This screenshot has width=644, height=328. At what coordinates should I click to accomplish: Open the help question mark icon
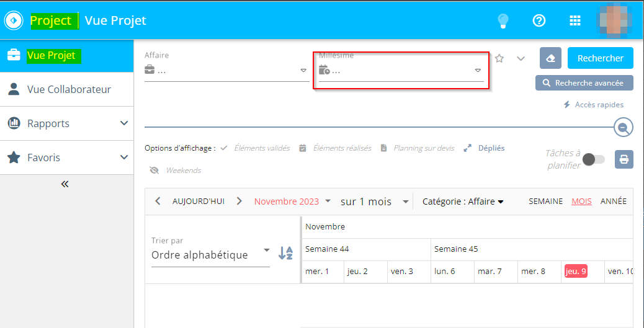point(539,20)
